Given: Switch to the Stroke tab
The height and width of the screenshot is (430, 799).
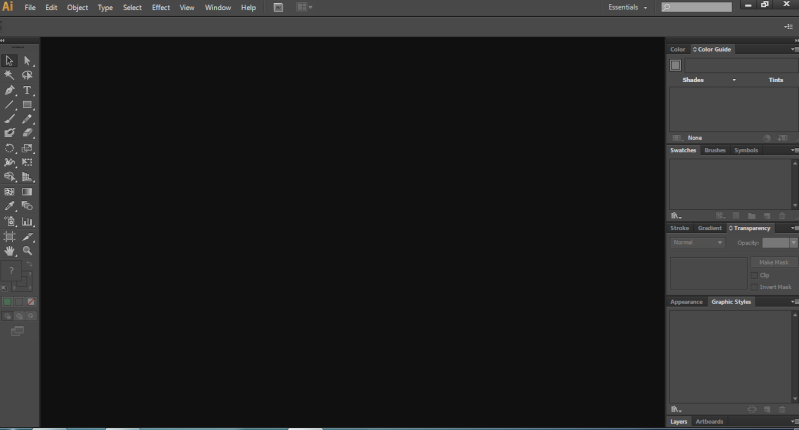Looking at the screenshot, I should [x=679, y=228].
